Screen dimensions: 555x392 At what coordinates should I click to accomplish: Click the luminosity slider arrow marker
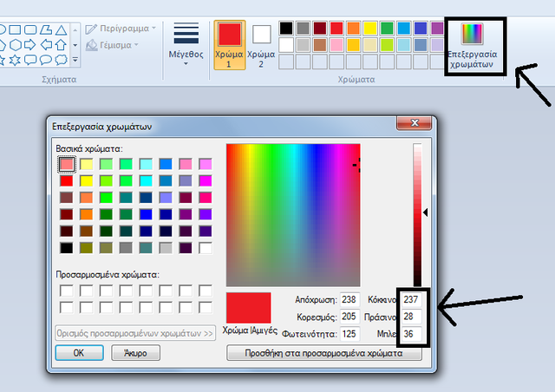(425, 212)
